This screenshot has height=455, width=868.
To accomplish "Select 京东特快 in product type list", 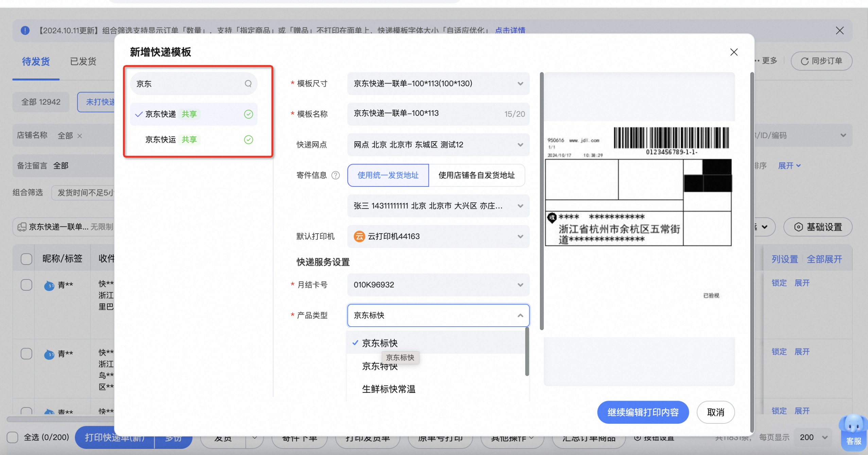I will [x=436, y=366].
